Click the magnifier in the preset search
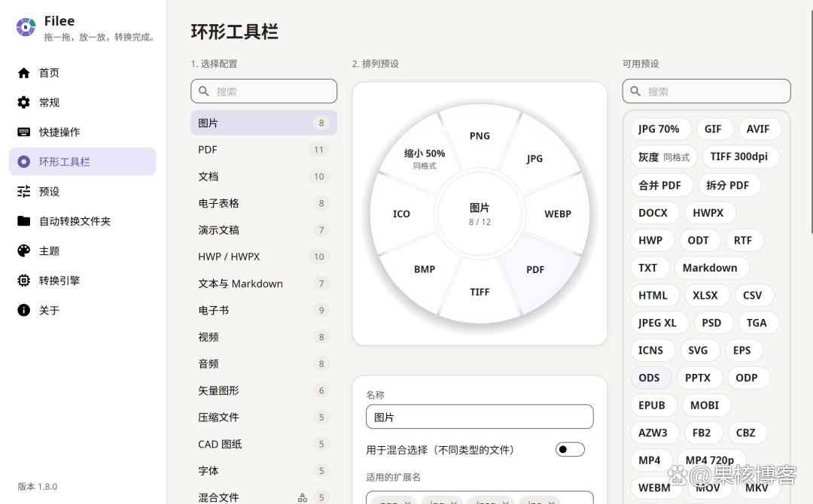 [635, 91]
